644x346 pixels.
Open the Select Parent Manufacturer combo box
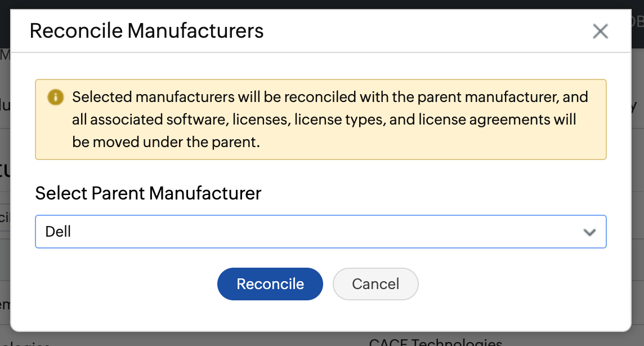(x=320, y=232)
